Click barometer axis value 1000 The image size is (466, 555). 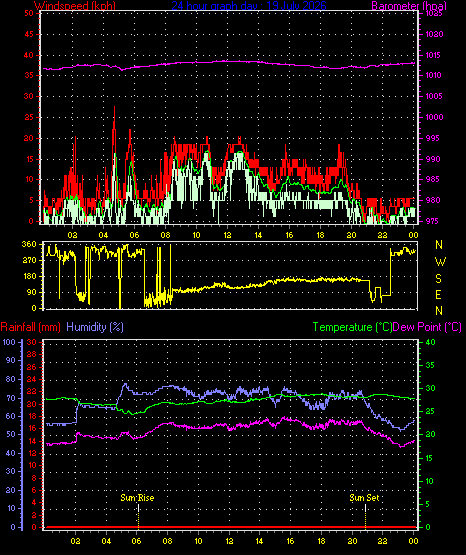point(434,117)
